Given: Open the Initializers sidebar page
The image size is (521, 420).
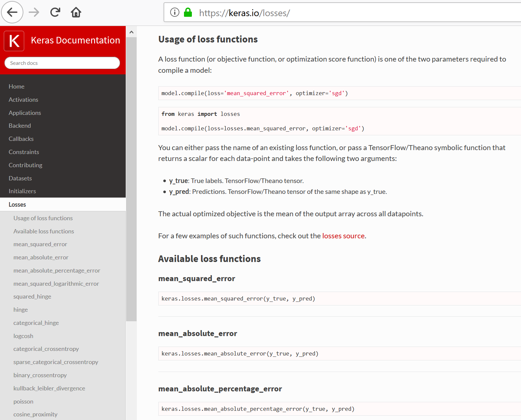Looking at the screenshot, I should pos(22,191).
